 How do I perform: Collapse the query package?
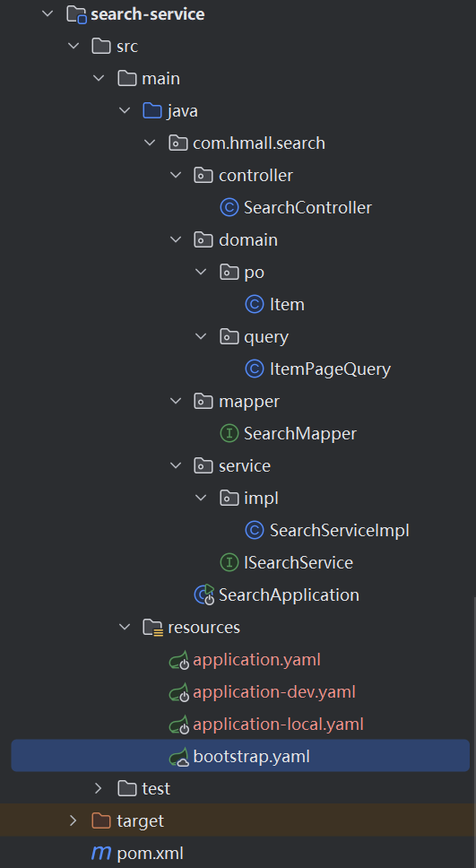pos(201,336)
